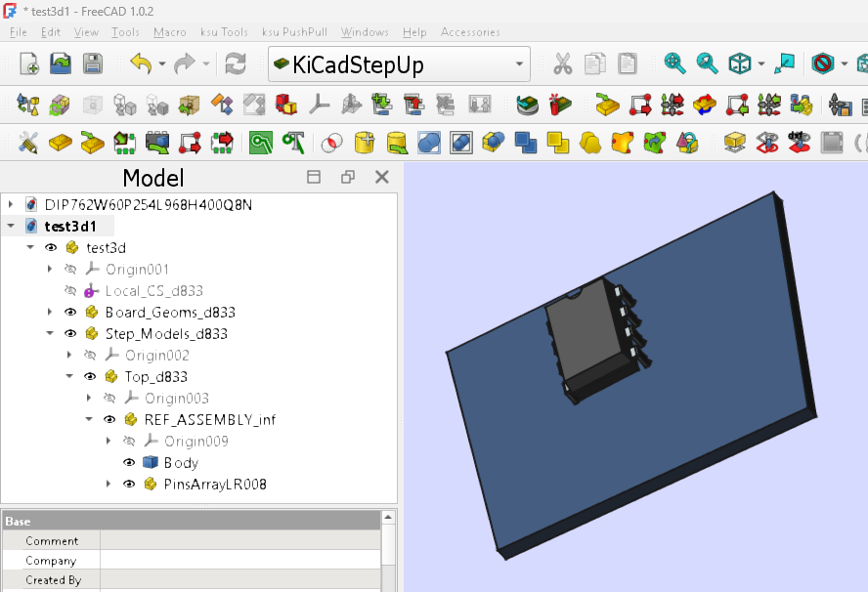Expand the DIP762W60P254L968H400Q8N document node
This screenshot has height=592, width=868.
coord(11,205)
